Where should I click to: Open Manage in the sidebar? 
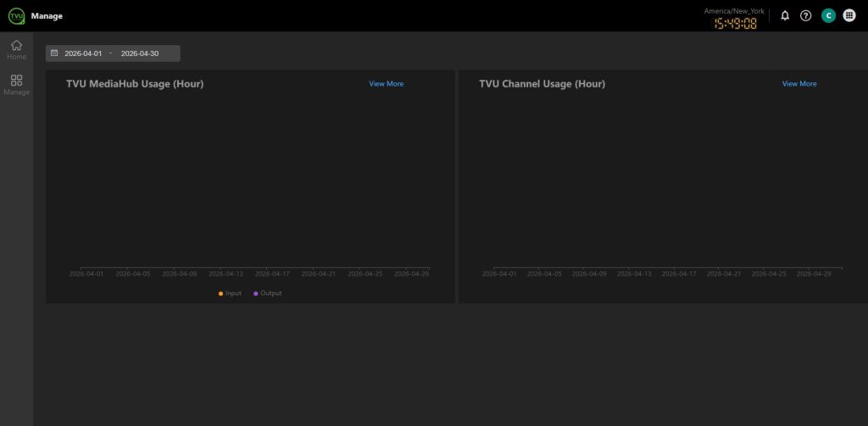[x=17, y=85]
